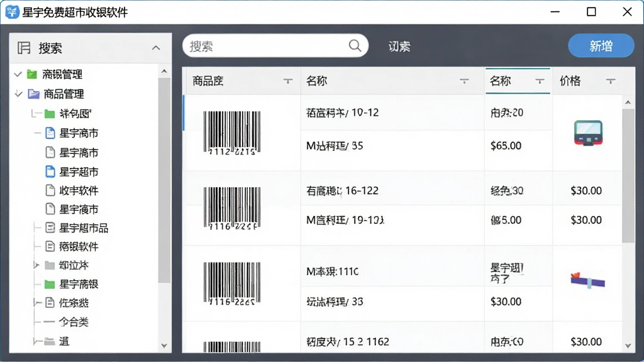Image resolution: width=644 pixels, height=362 pixels.
Task: Focus the 搜索 input field
Action: [275, 45]
